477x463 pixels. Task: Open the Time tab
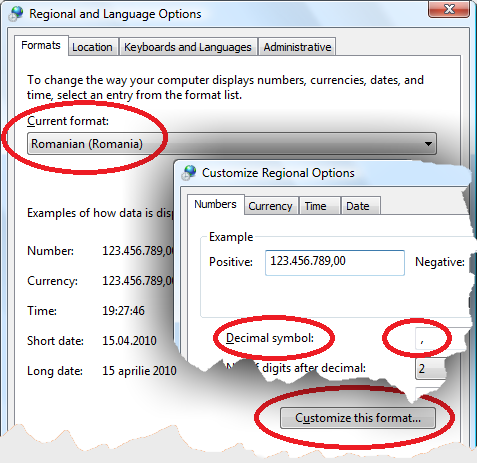[315, 206]
